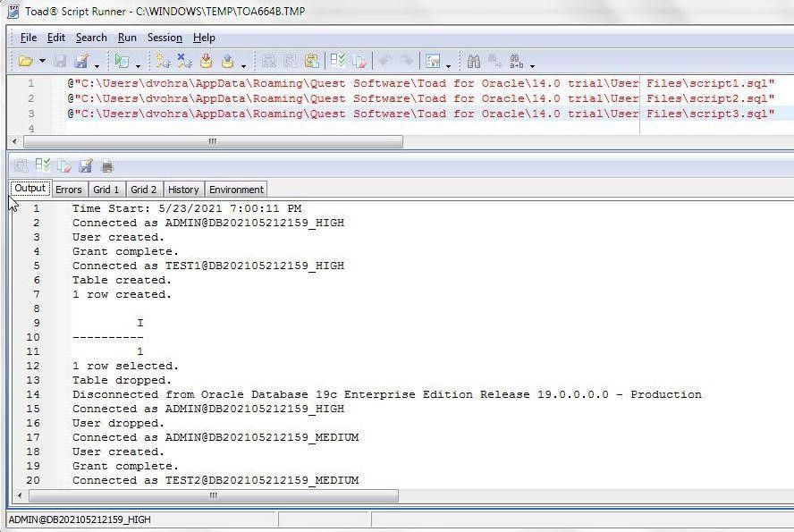Click the 'Connected as TEST2@DB202105212159_MEDIUM' output line
This screenshot has height=532, width=794.
point(215,480)
